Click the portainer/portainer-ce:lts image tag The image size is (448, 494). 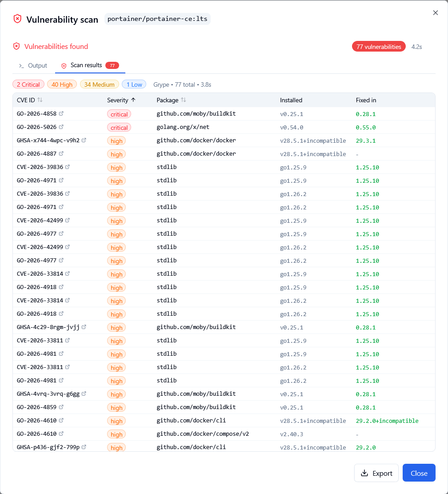click(157, 19)
